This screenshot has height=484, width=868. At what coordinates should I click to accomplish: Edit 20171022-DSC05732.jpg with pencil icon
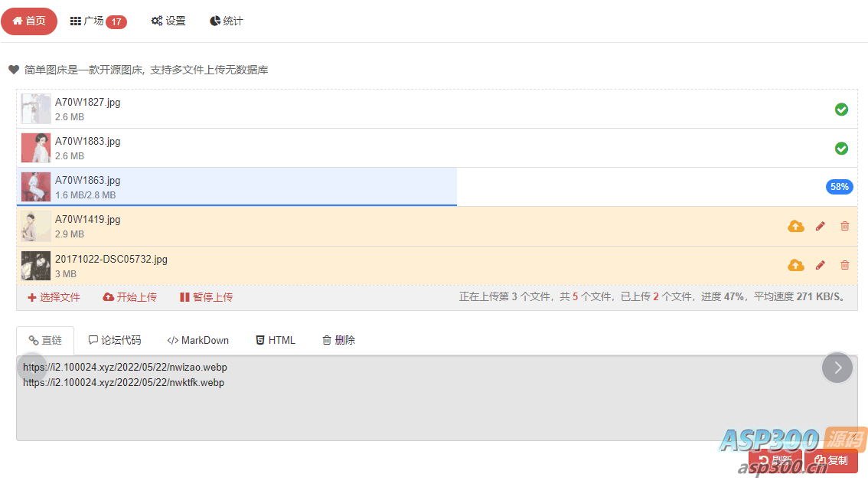(x=821, y=265)
